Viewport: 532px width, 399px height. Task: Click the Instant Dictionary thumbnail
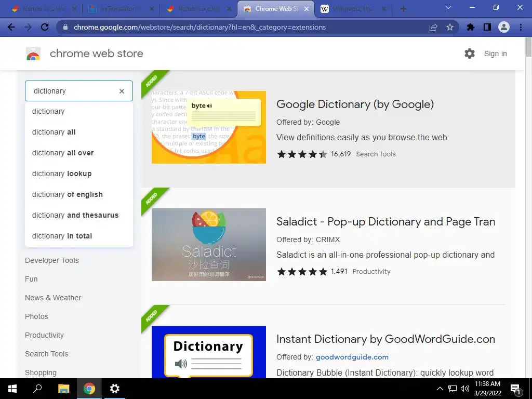(209, 352)
